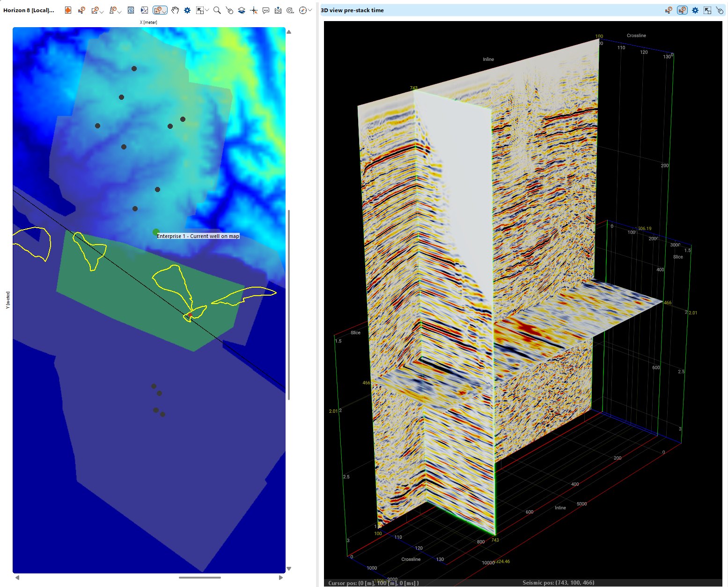Select the tape measure distance tool

[290, 10]
